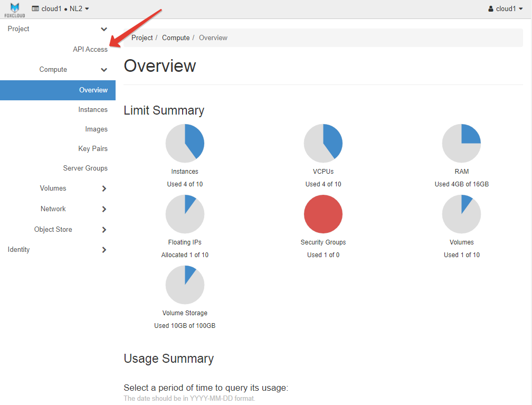Image resolution: width=532 pixels, height=405 pixels.
Task: Open the cloud1 NL2 project selector dropdown
Action: click(61, 9)
